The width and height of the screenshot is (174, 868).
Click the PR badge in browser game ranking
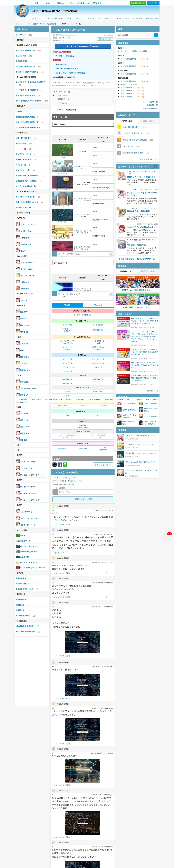(155, 167)
